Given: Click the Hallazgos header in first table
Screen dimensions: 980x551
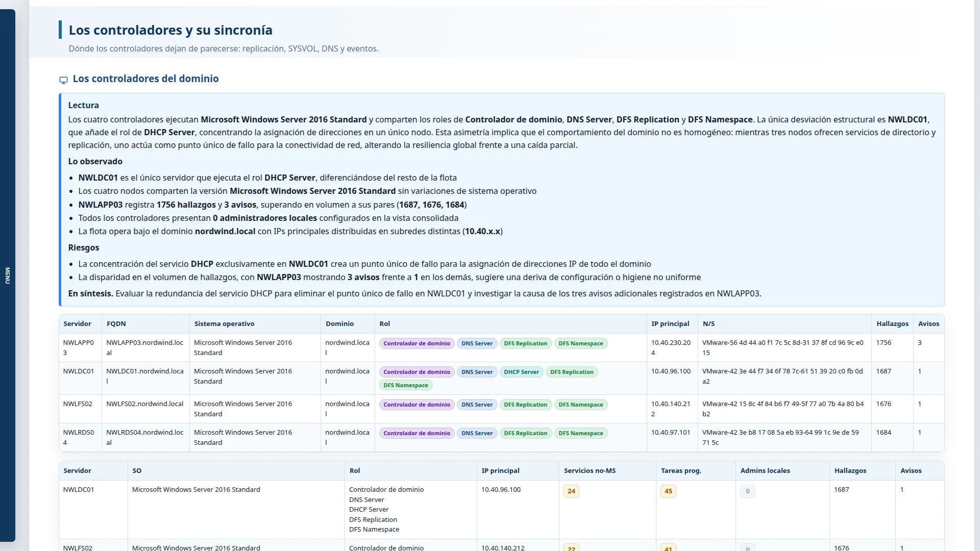Looking at the screenshot, I should (892, 324).
